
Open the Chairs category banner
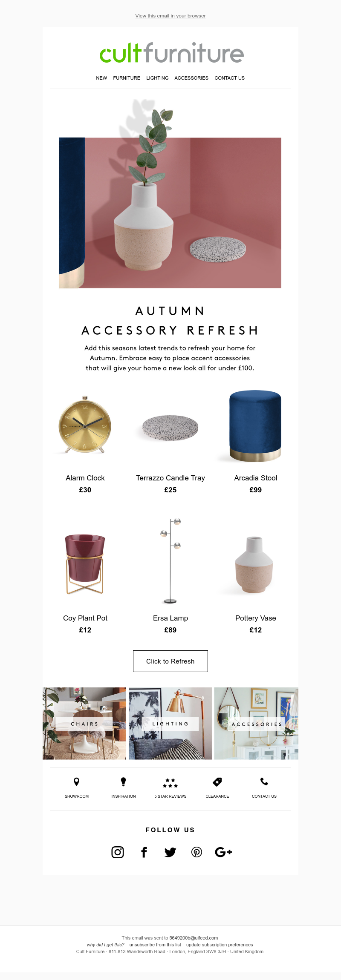click(84, 723)
